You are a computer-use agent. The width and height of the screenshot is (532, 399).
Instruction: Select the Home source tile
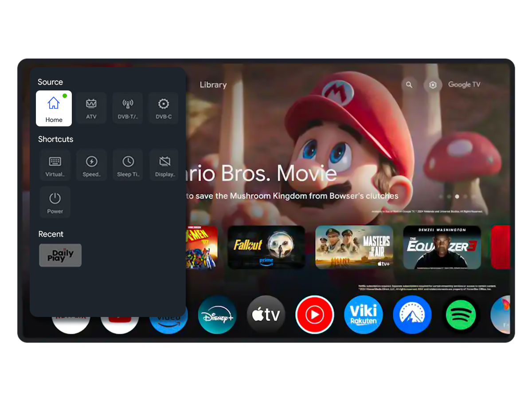[x=54, y=109]
